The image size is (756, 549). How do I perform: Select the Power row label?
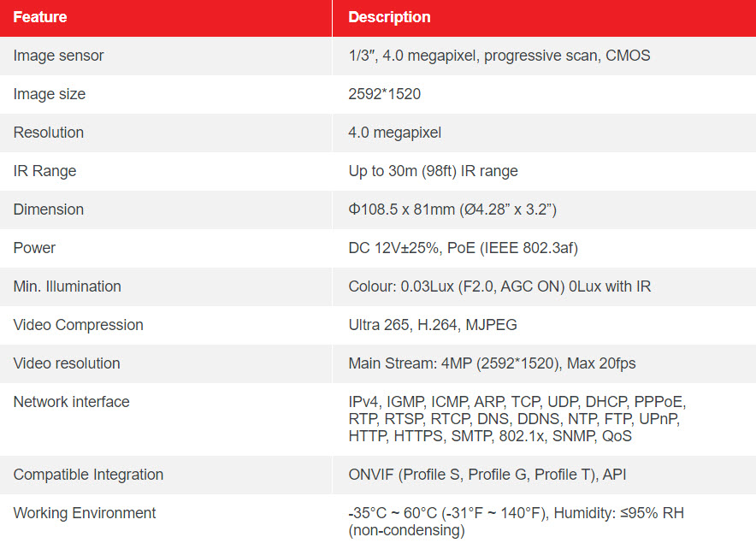(34, 248)
